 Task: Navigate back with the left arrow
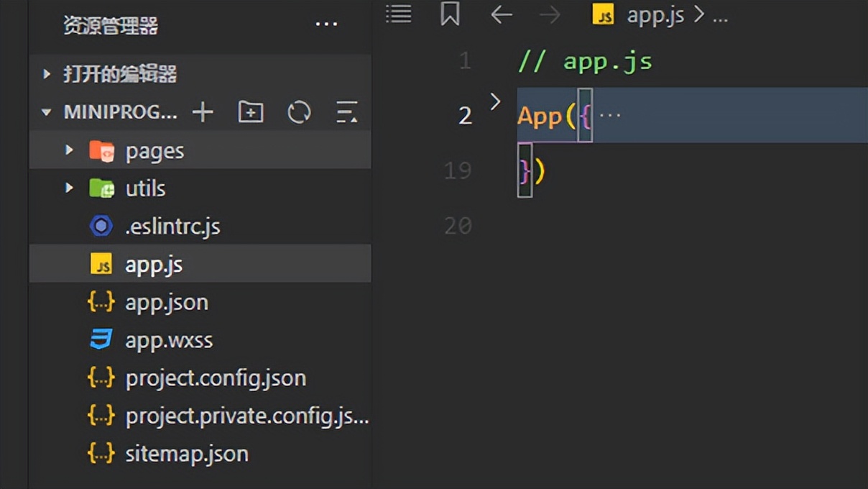click(501, 14)
